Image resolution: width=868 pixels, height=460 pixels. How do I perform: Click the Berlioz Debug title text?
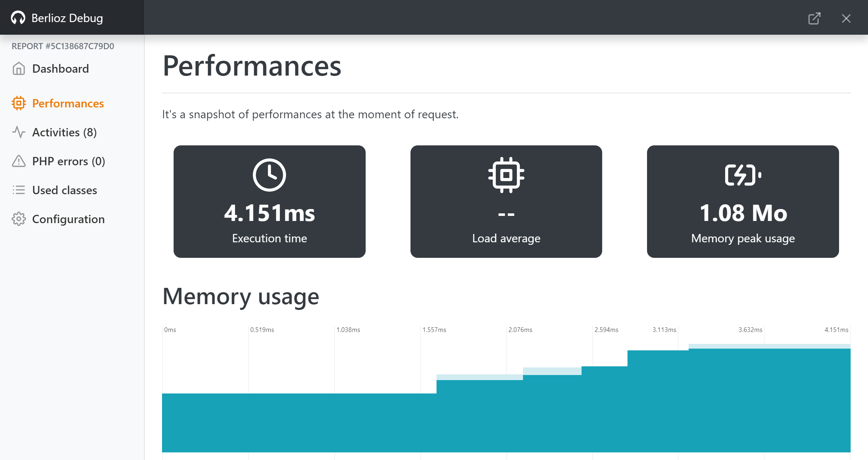coord(67,18)
